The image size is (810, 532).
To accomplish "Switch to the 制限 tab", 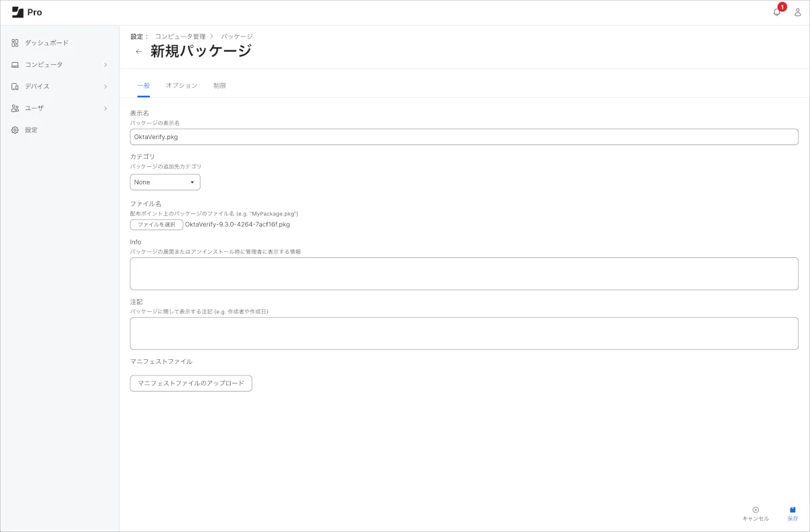I will tap(219, 86).
